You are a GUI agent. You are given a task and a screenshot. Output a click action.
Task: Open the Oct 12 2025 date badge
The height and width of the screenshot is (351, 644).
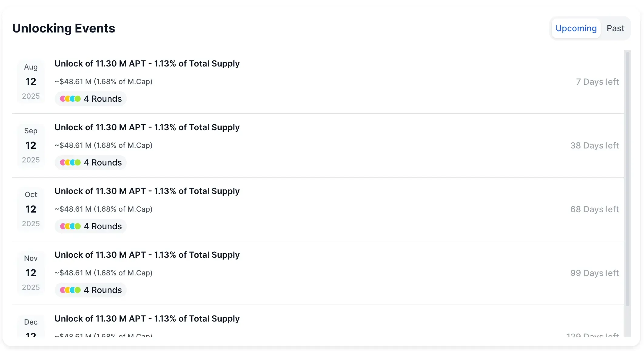(31, 209)
